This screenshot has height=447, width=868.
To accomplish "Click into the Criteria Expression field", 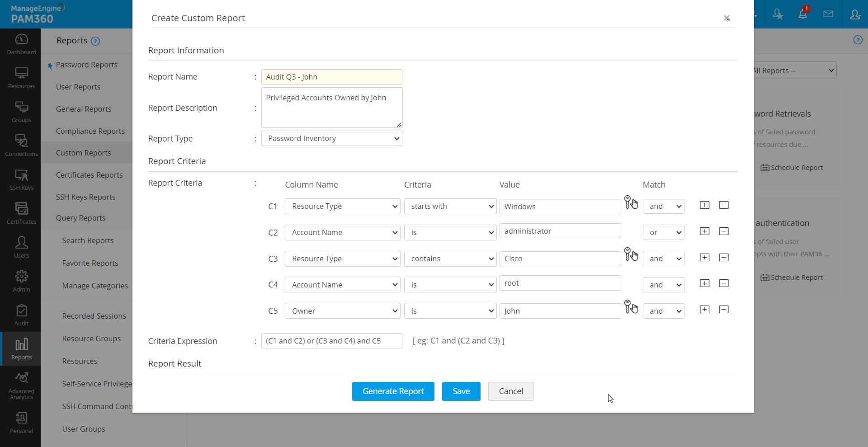I will 331,341.
